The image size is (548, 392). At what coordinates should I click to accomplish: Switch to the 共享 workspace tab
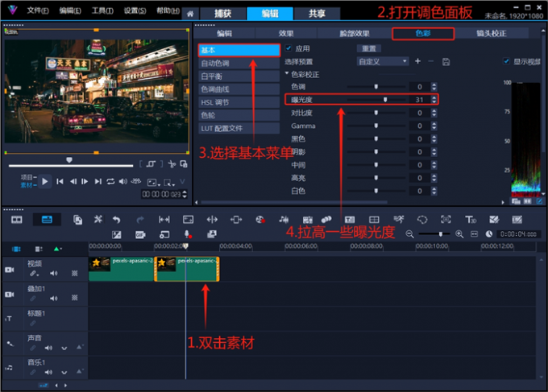click(317, 14)
